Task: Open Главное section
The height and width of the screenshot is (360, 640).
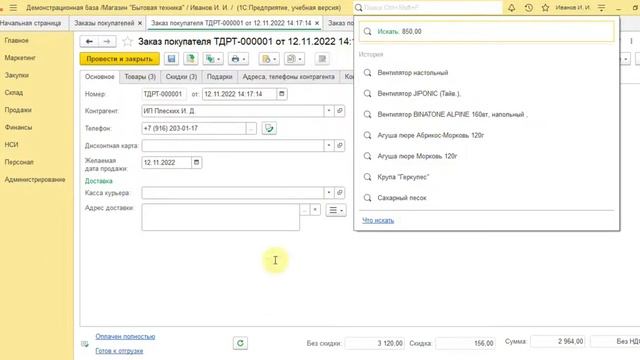Action: [17, 40]
